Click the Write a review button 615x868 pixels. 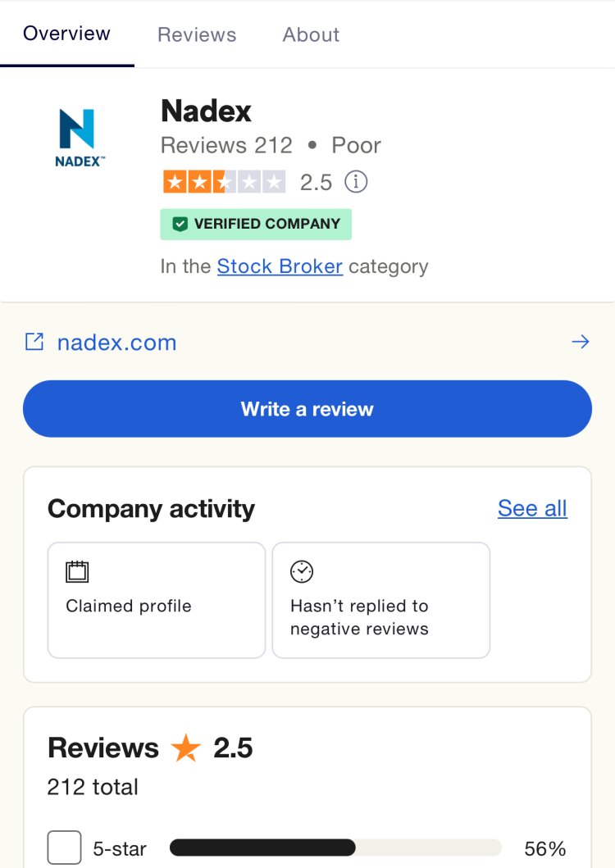pyautogui.click(x=307, y=408)
